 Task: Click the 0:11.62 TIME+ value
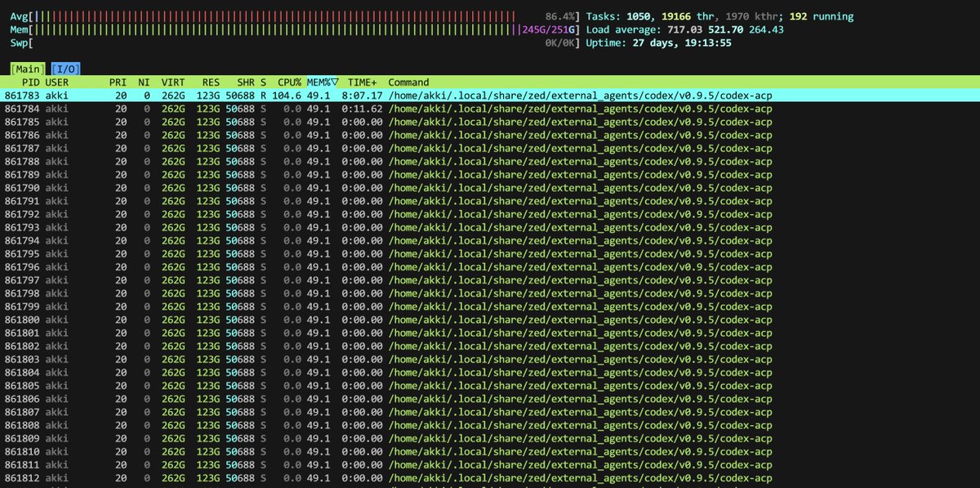362,109
